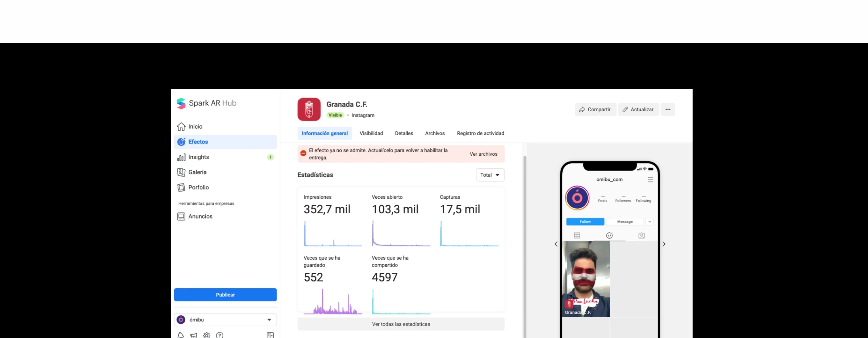Click the Veces que se ha guardado chart

pyautogui.click(x=333, y=302)
